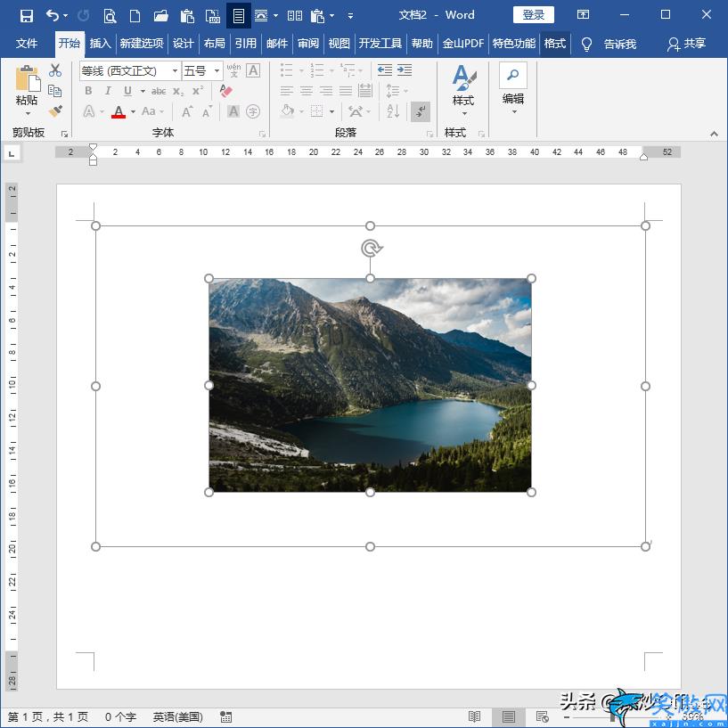
Task: Collapse the ribbon with the chevron
Action: coord(714,134)
